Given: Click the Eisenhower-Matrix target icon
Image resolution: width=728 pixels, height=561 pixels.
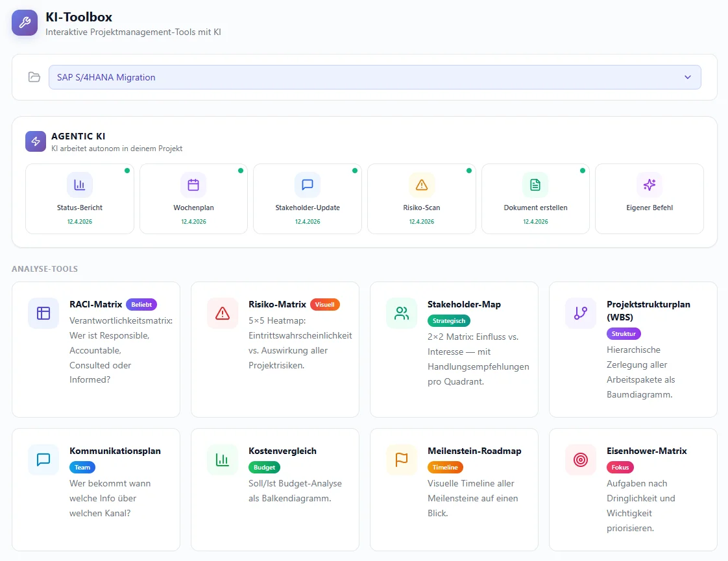Looking at the screenshot, I should (x=580, y=460).
